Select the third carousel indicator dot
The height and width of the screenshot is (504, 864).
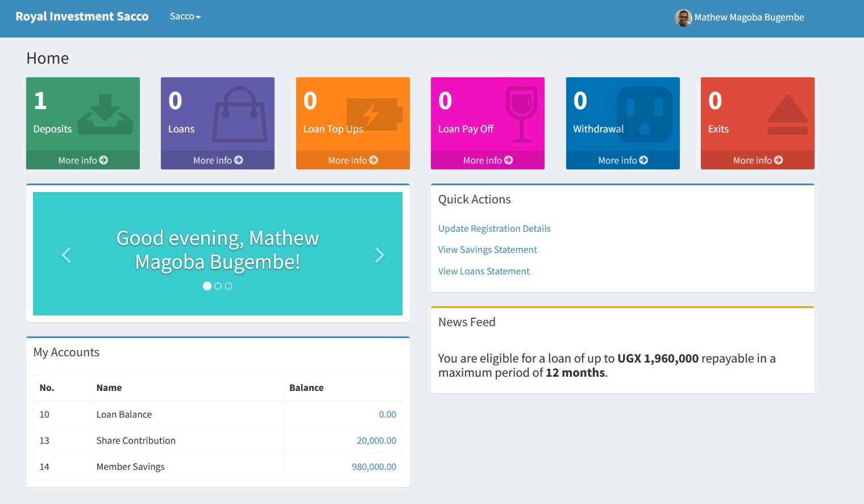coord(229,286)
